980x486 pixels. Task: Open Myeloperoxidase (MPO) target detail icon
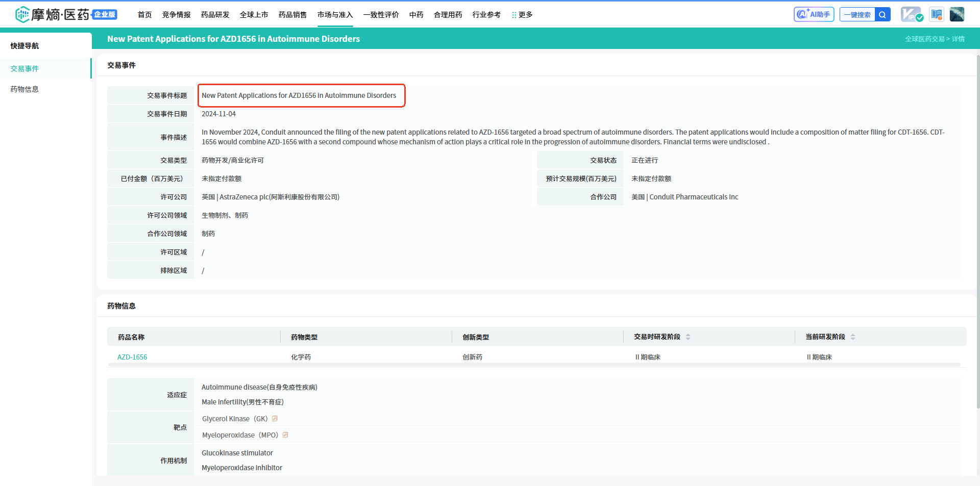pyautogui.click(x=285, y=435)
